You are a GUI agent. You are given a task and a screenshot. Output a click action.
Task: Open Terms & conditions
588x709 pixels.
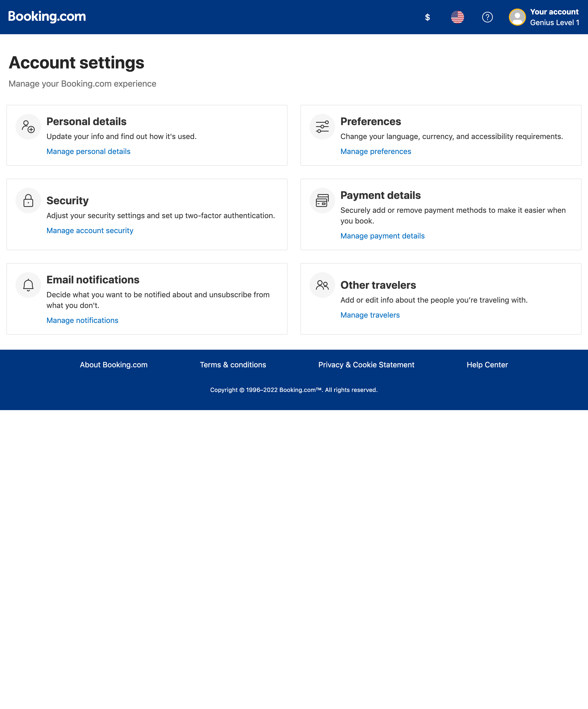pos(233,365)
